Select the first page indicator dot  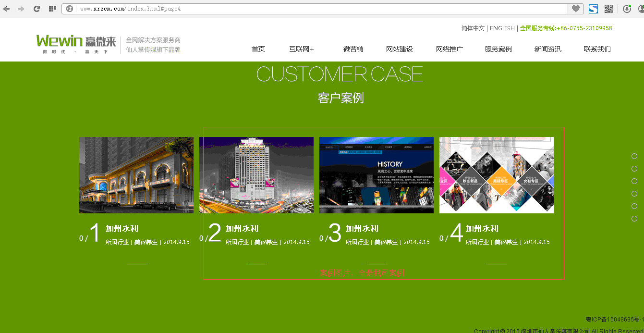tap(634, 156)
